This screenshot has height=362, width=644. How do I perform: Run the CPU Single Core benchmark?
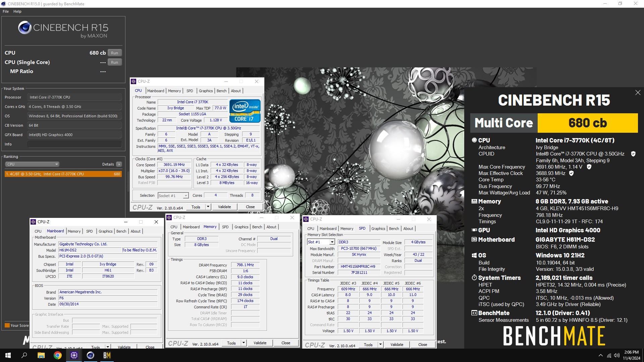click(114, 62)
